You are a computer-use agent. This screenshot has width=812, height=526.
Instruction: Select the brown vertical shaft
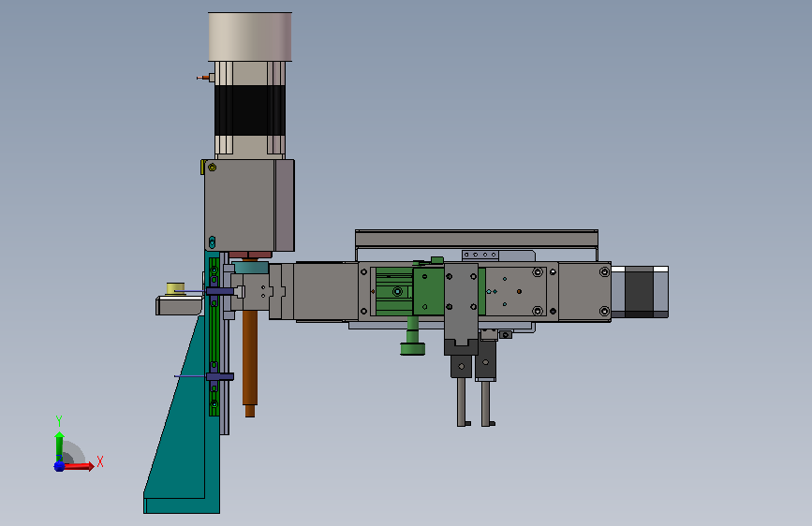250,362
